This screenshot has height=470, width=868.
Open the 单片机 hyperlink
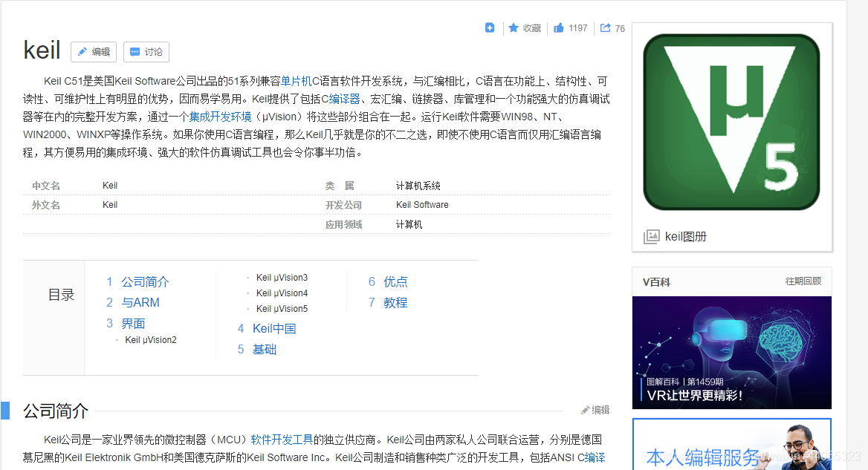click(x=297, y=81)
